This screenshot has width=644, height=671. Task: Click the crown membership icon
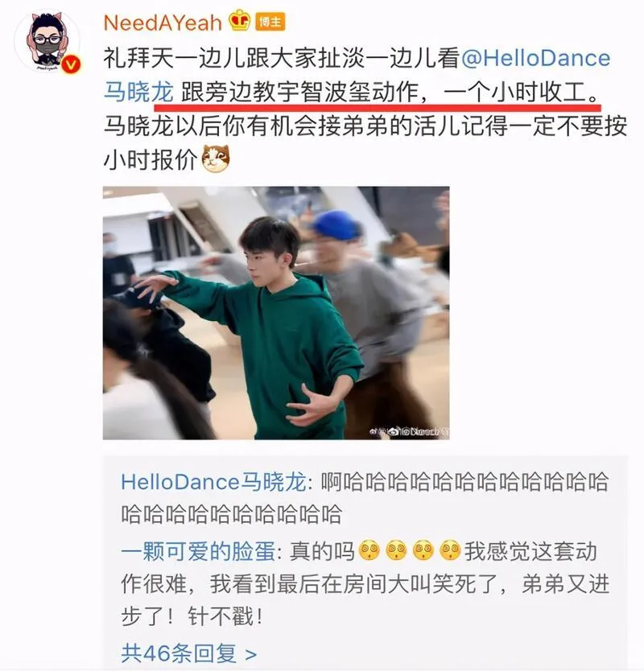[x=239, y=20]
